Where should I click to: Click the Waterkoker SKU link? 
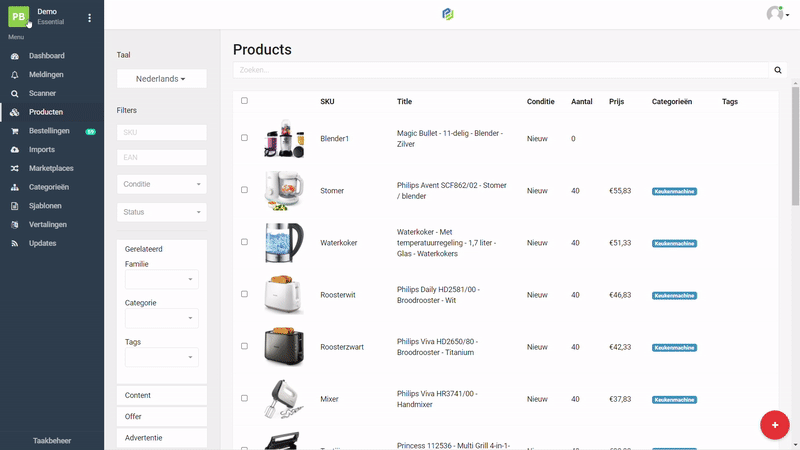339,243
